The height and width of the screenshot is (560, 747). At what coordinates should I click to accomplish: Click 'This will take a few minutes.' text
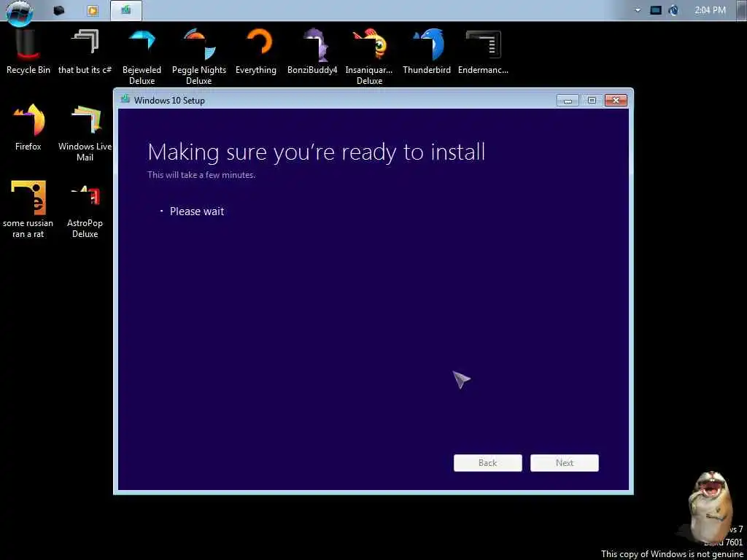pos(201,175)
